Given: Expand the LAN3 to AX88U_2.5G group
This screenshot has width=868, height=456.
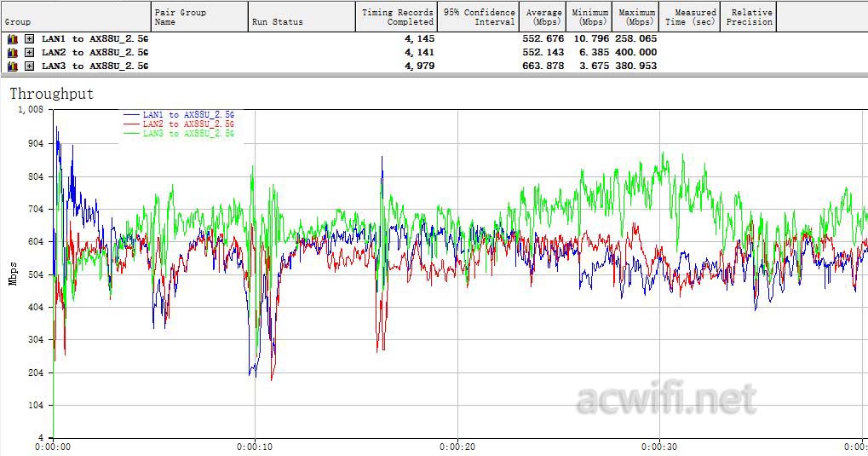Looking at the screenshot, I should 29,66.
